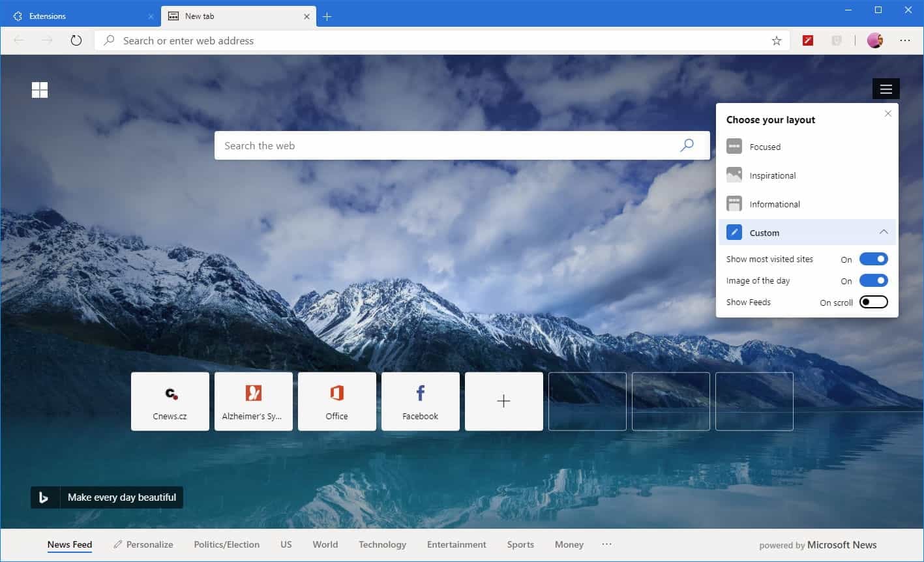Open the Alzheimer's Sy... quick link tile

coord(254,402)
